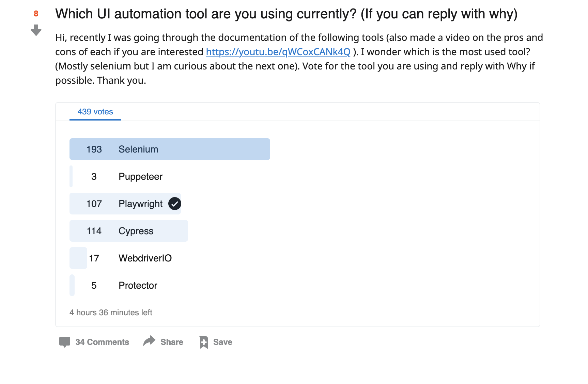Image resolution: width=588 pixels, height=384 pixels.
Task: Select the WebdriverIO poll option
Action: coord(145,258)
